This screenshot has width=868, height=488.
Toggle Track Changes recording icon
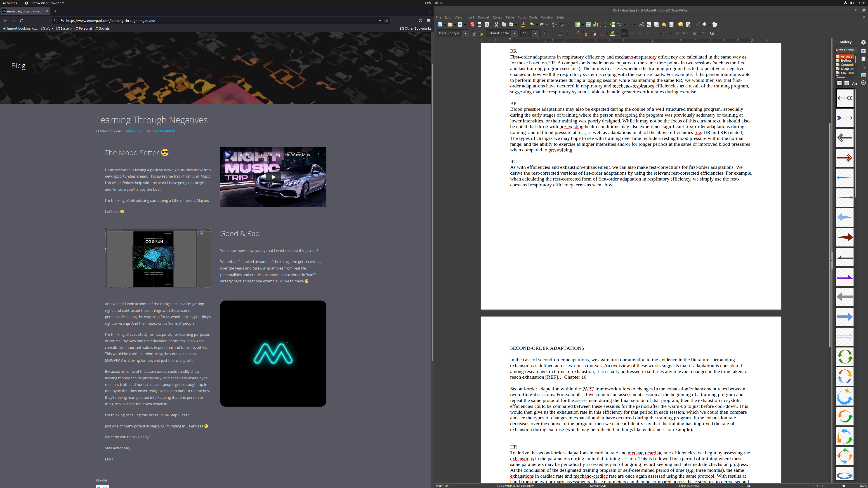[x=688, y=25]
